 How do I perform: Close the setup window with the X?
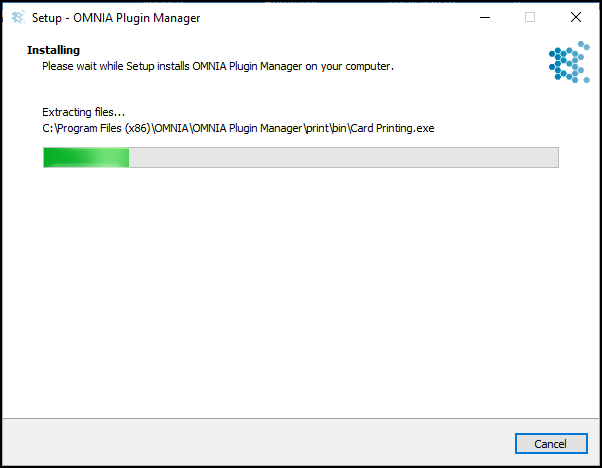click(576, 17)
